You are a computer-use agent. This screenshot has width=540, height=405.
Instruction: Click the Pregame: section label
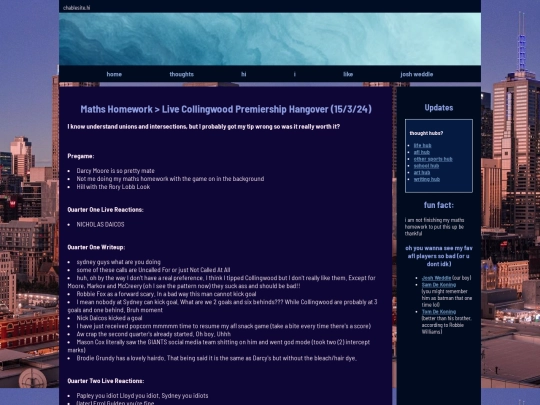click(81, 156)
